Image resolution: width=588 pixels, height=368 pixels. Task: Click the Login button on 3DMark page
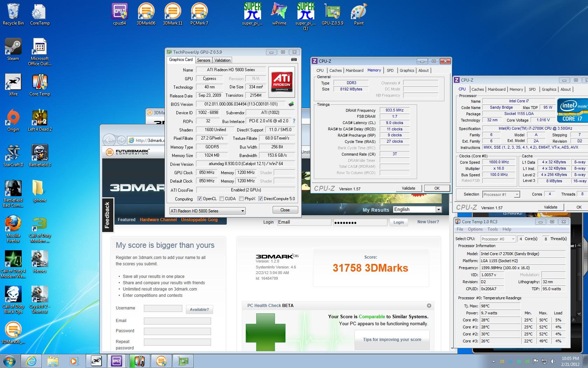[x=398, y=222]
